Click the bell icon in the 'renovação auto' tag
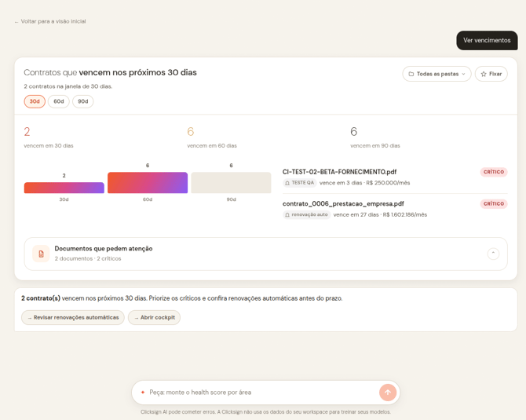Image resolution: width=526 pixels, height=420 pixels. pos(287,214)
